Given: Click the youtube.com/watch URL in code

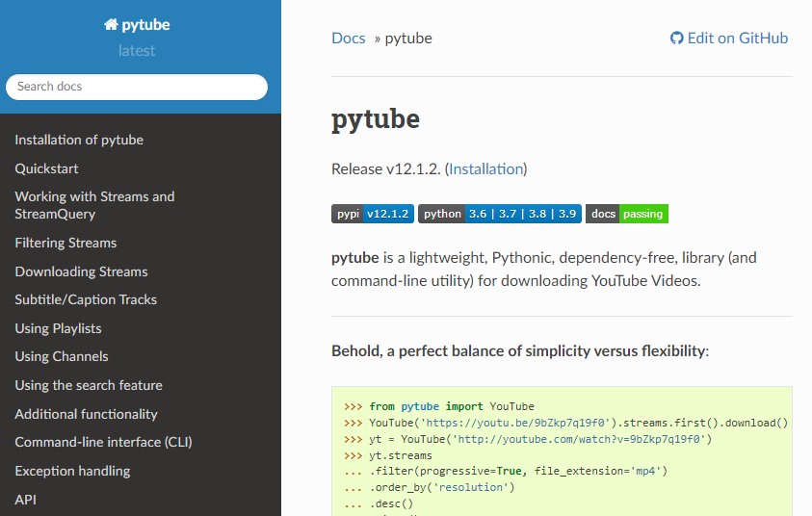Looking at the screenshot, I should (x=579, y=439).
